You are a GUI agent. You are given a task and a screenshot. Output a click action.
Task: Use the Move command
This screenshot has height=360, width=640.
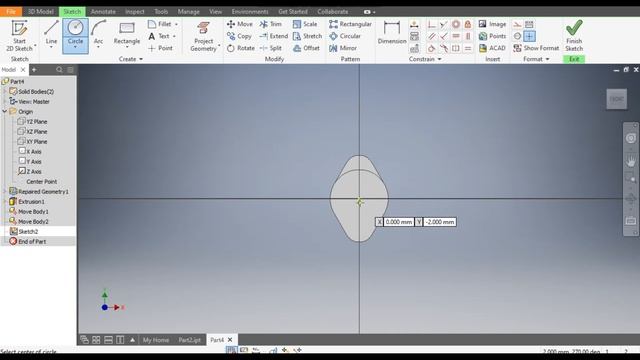tap(240, 24)
